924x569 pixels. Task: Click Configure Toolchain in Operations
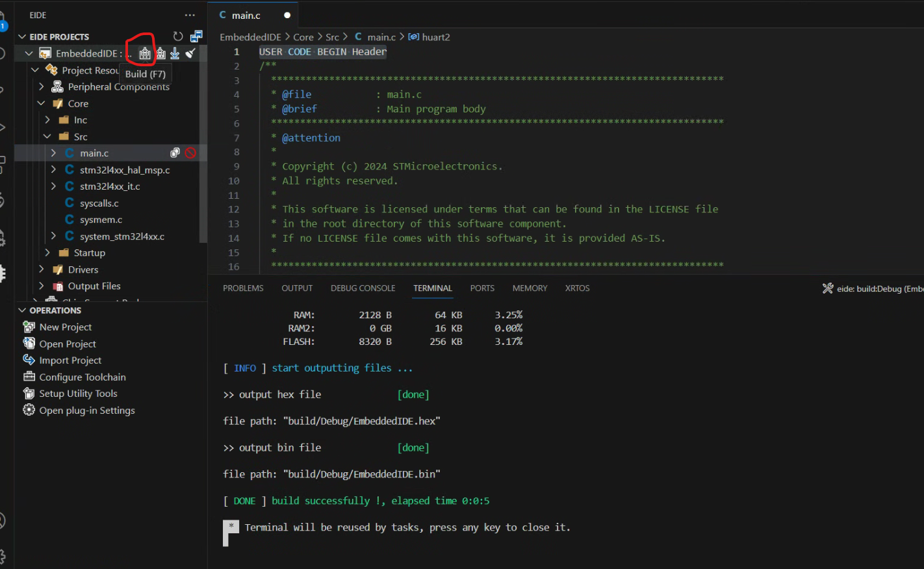(83, 377)
